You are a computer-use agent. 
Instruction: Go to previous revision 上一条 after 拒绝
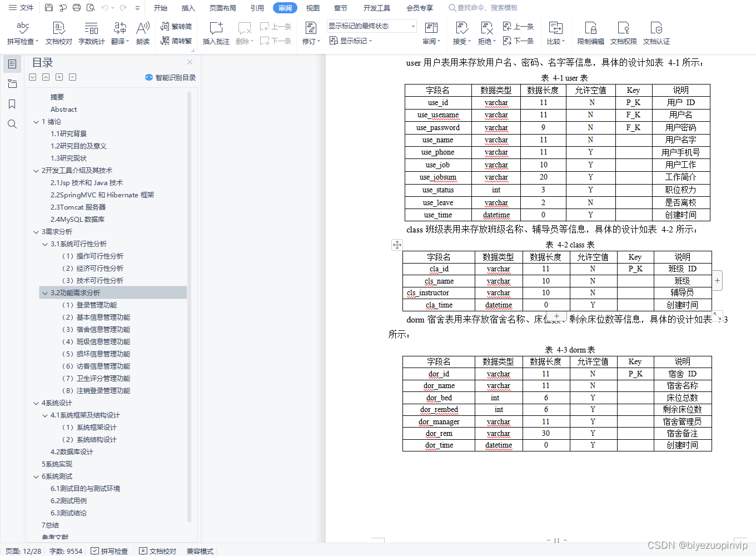click(518, 26)
